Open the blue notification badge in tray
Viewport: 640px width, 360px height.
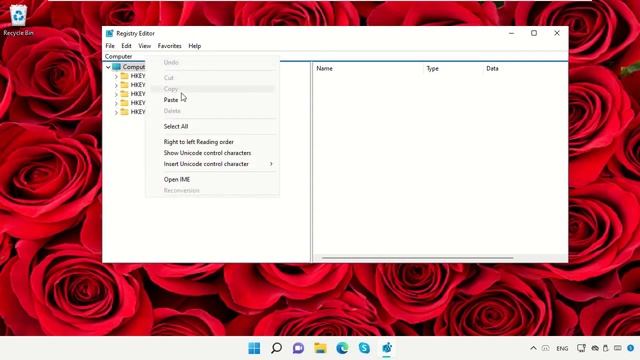pyautogui.click(x=631, y=348)
